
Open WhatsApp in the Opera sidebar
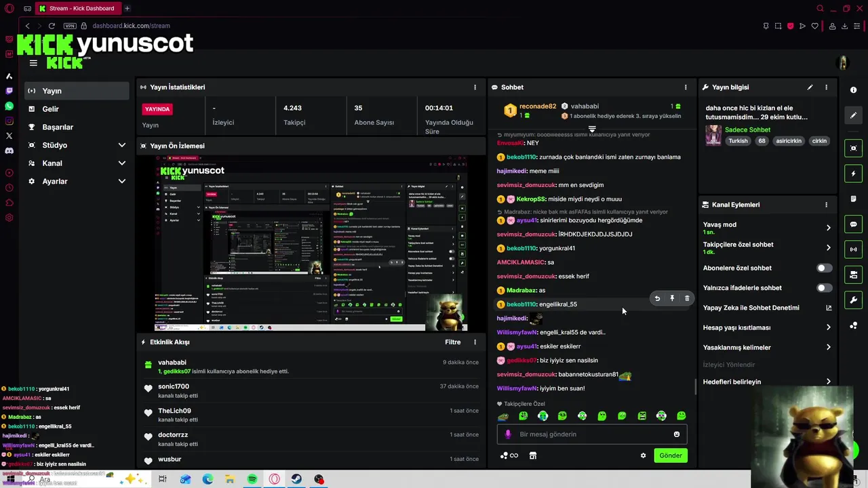[x=9, y=106]
